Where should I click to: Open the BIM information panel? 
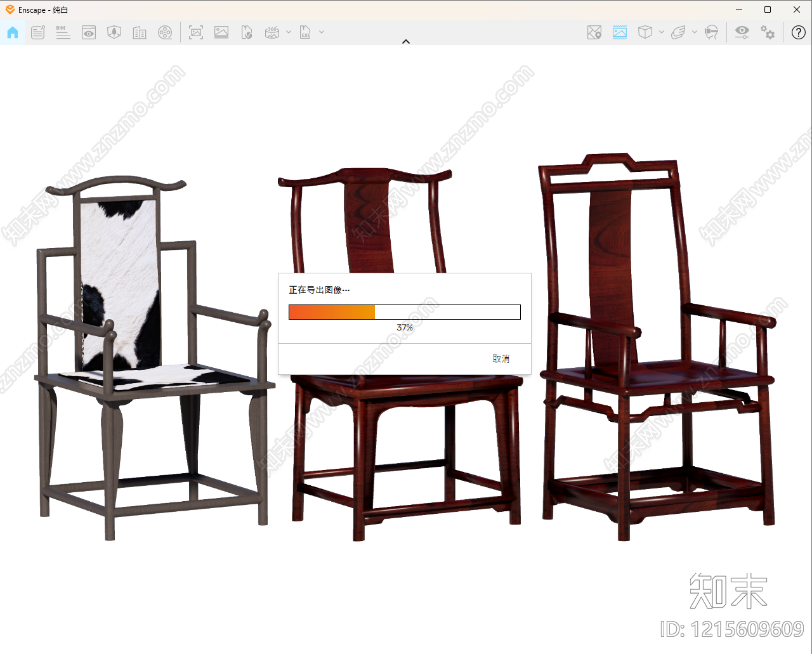coord(63,32)
